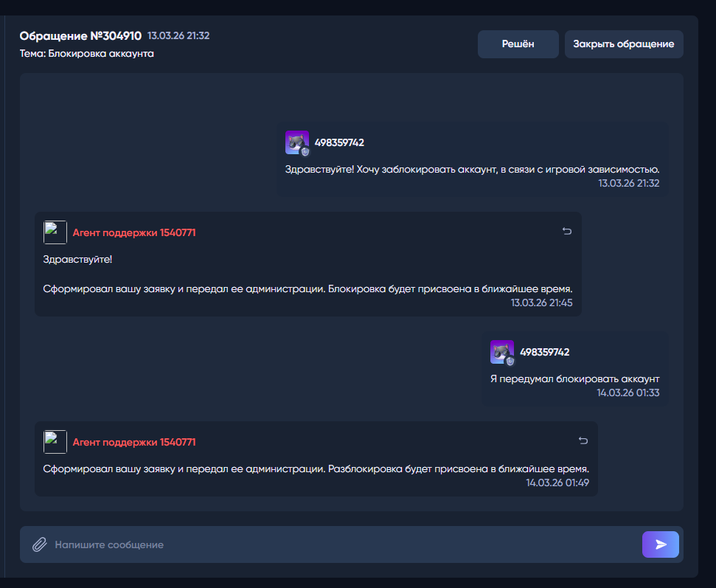Reply to the agent's 01:49 message

[583, 440]
